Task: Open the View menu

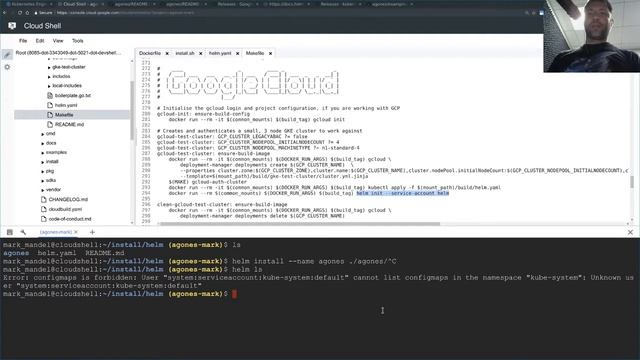Action: (x=58, y=41)
